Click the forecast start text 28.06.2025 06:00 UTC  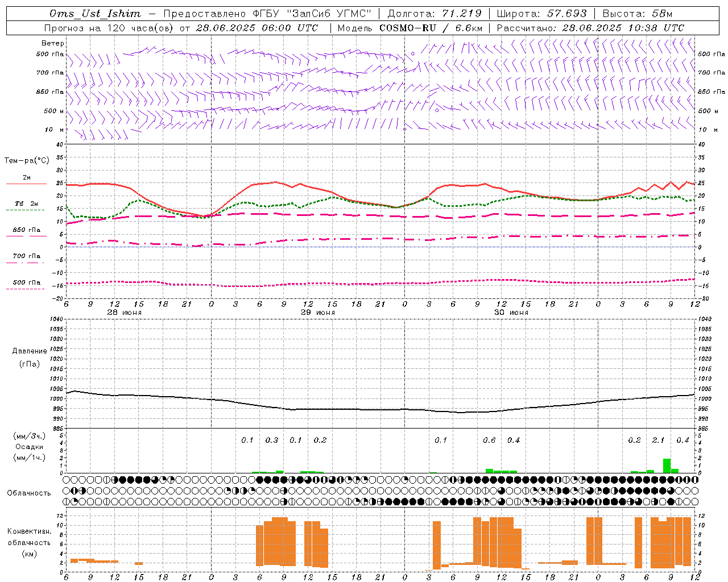pos(257,28)
